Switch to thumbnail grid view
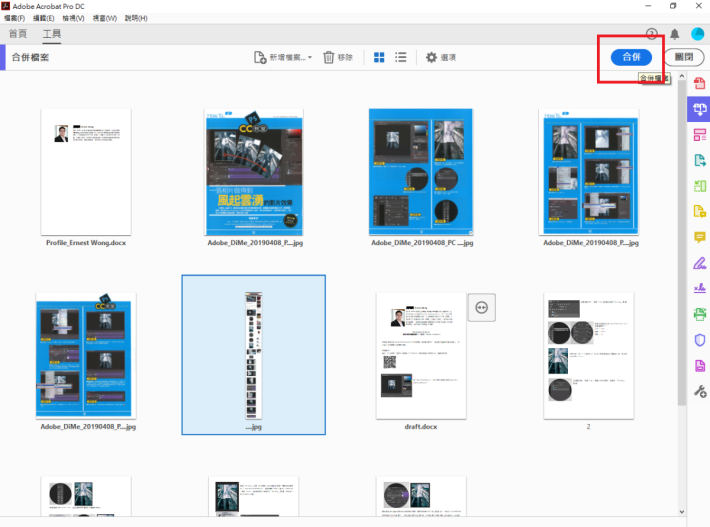 pyautogui.click(x=379, y=57)
